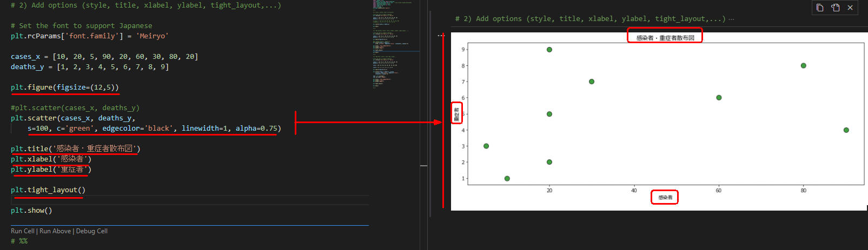This screenshot has height=250, width=868.
Task: Click the scatter plot output image
Action: pos(659,121)
